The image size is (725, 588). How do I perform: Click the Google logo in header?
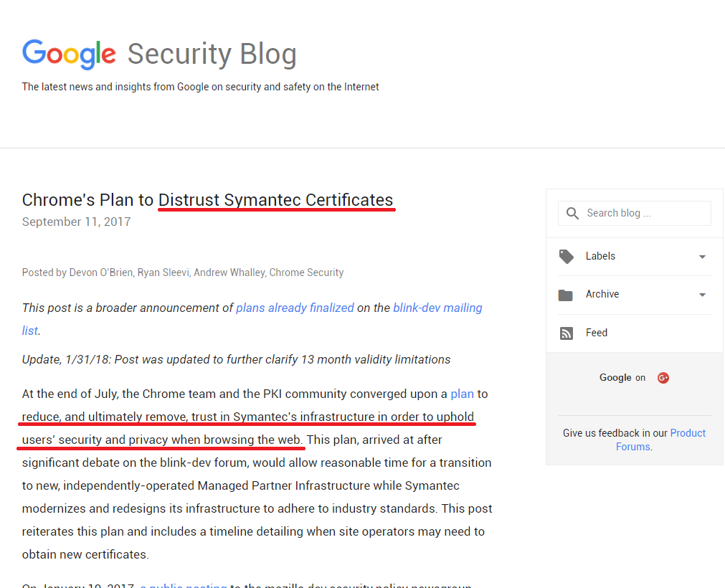click(x=69, y=54)
